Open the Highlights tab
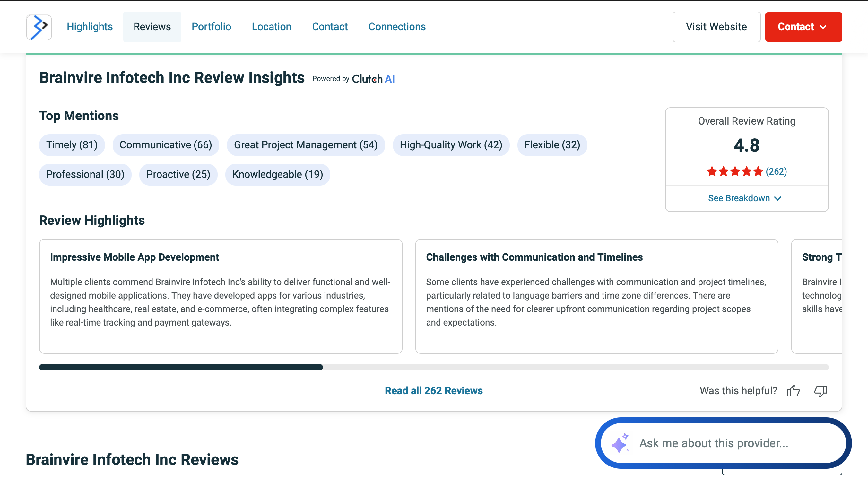This screenshot has height=488, width=868. 90,27
